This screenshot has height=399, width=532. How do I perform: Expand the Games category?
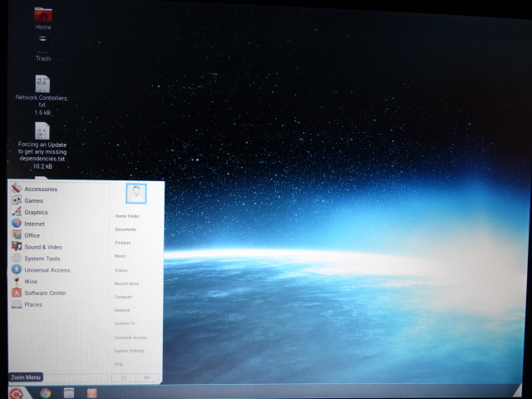click(x=33, y=200)
